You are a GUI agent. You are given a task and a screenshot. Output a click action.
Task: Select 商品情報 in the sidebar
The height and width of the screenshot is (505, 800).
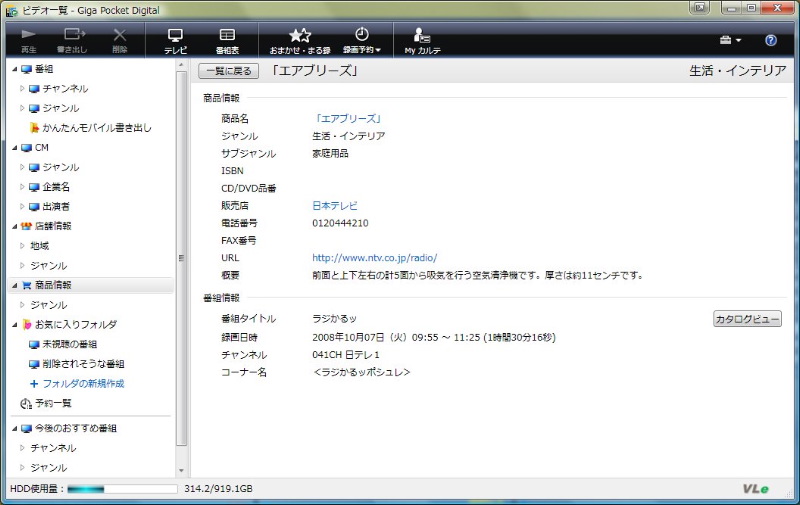pos(52,285)
